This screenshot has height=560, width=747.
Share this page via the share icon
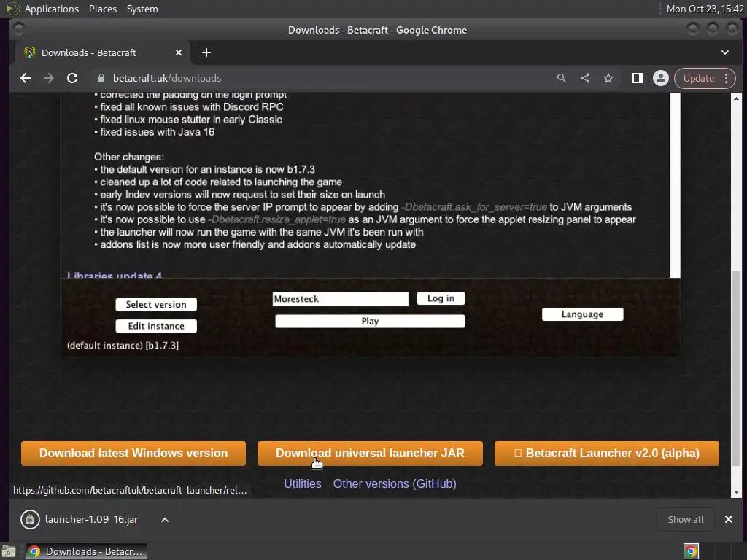coord(585,78)
